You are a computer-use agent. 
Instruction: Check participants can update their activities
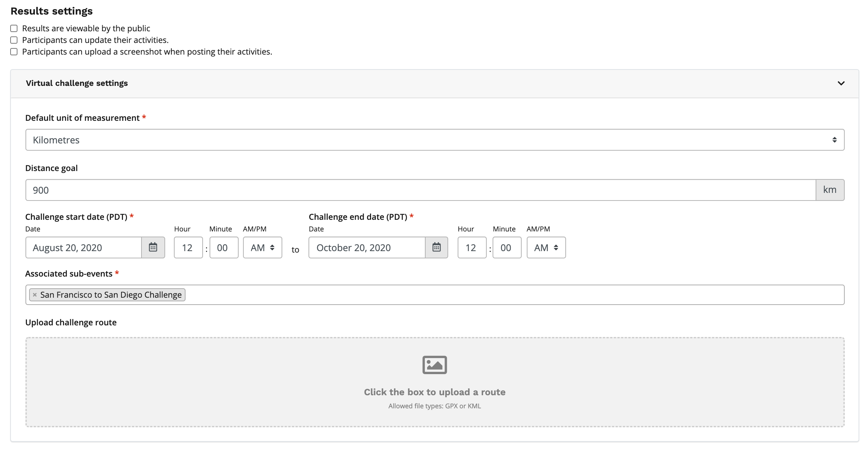14,40
